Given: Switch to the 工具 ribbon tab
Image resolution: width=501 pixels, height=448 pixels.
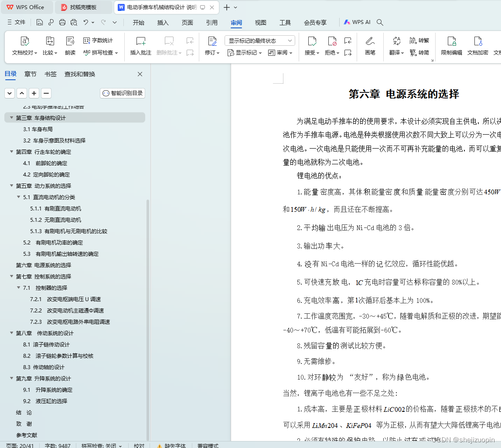Looking at the screenshot, I should point(285,23).
